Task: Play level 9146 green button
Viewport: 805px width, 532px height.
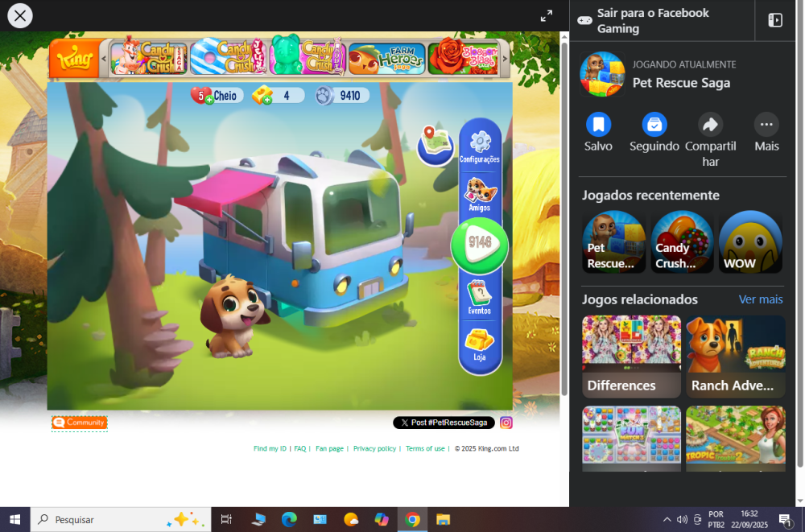Action: 480,245
